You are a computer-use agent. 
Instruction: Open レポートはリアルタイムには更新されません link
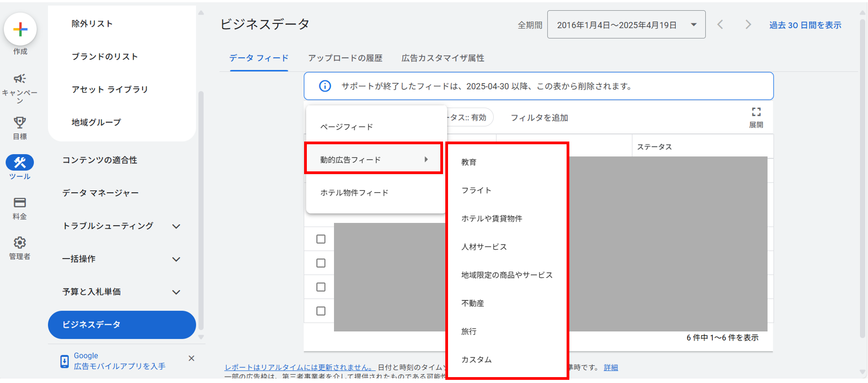pos(300,367)
